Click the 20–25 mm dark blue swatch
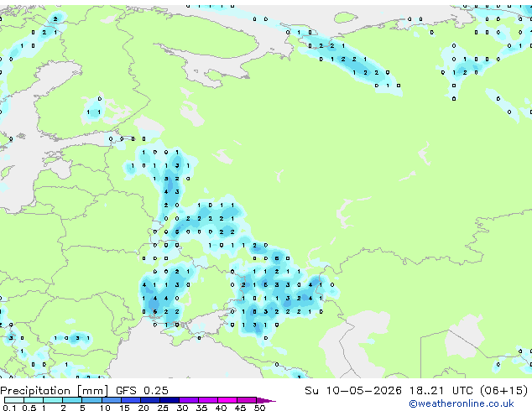Screen dimensions: 532x411 tap(150, 400)
